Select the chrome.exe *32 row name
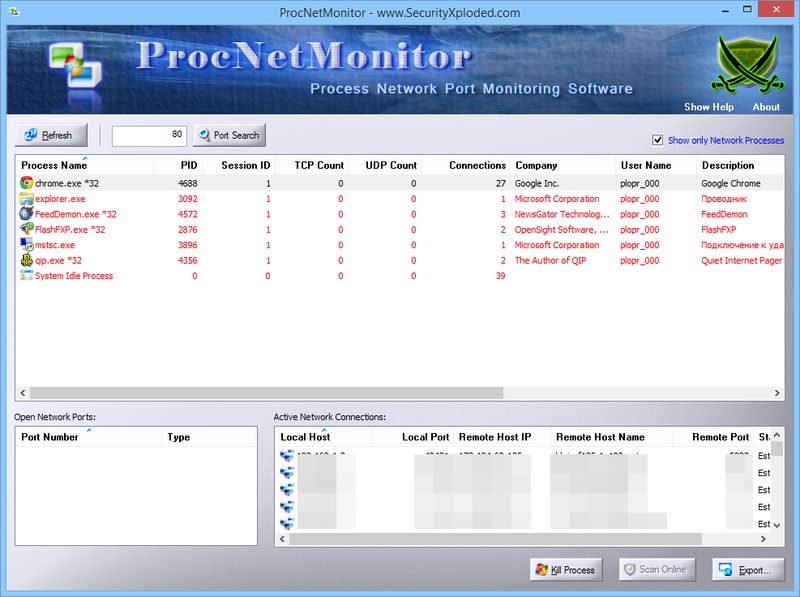The image size is (800, 597). click(x=67, y=183)
